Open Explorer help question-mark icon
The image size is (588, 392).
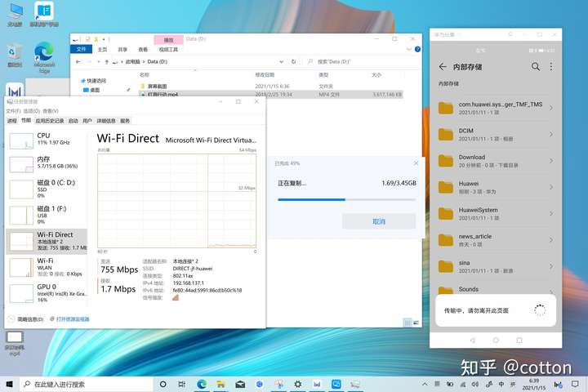click(417, 49)
